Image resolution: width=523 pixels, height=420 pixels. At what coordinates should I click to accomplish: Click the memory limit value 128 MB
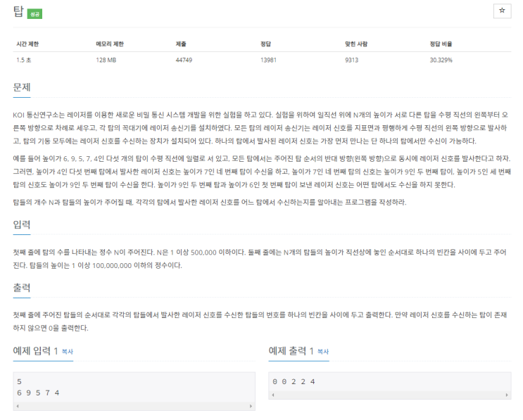(106, 60)
